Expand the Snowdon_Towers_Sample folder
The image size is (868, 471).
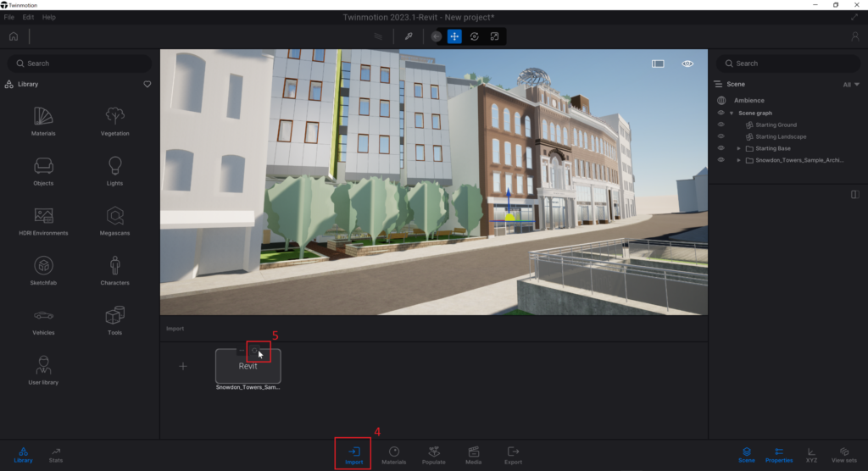pos(738,160)
